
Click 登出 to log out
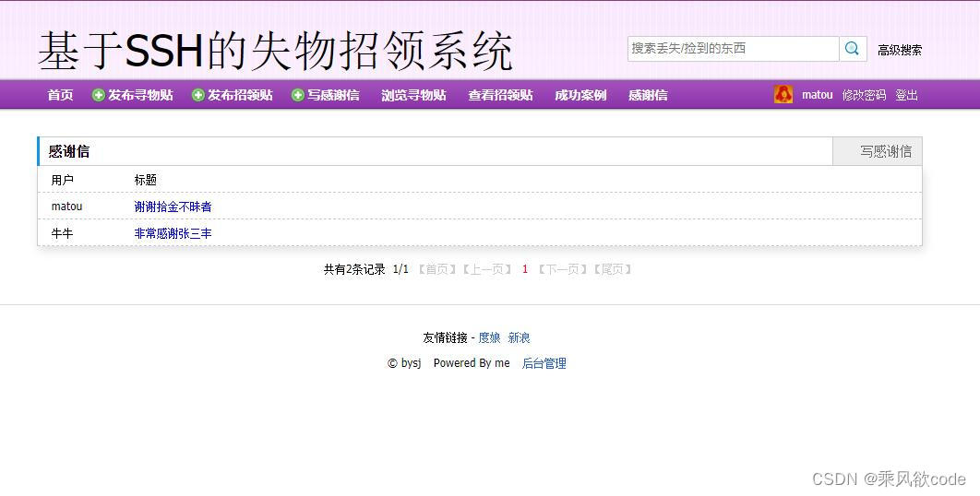click(906, 95)
